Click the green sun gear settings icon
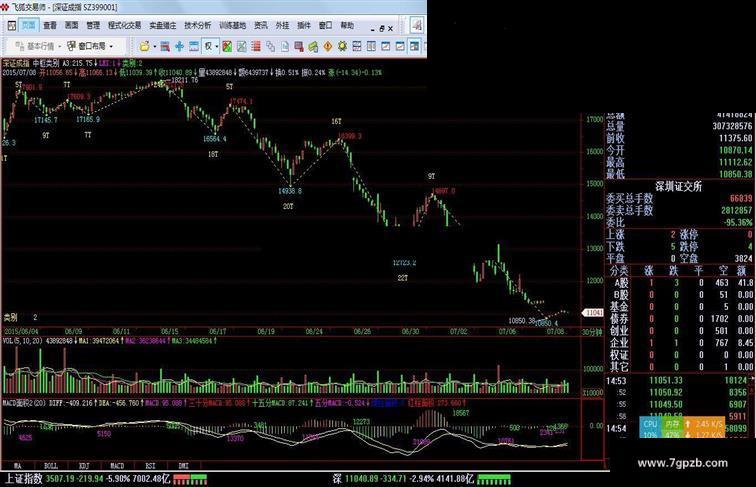756x487 pixels. point(342,46)
